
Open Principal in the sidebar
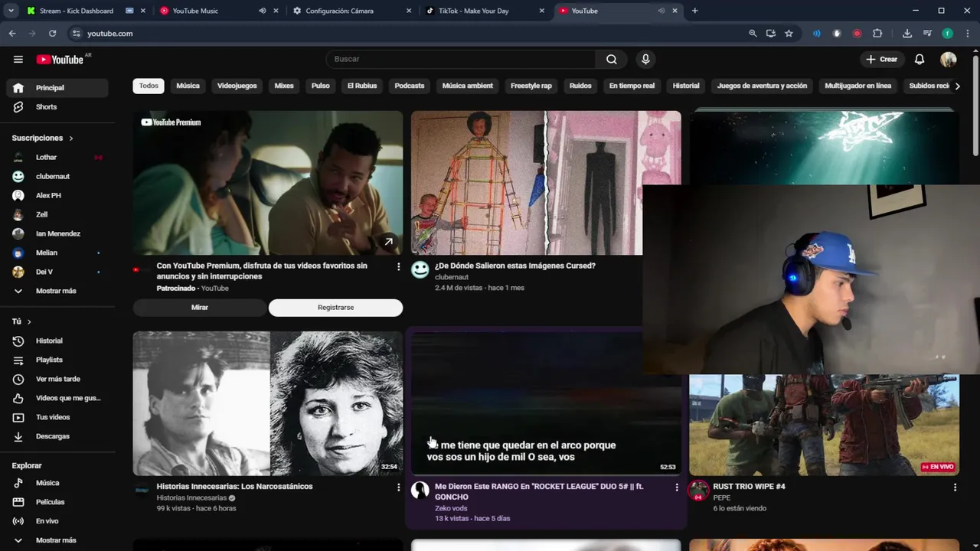click(x=57, y=88)
